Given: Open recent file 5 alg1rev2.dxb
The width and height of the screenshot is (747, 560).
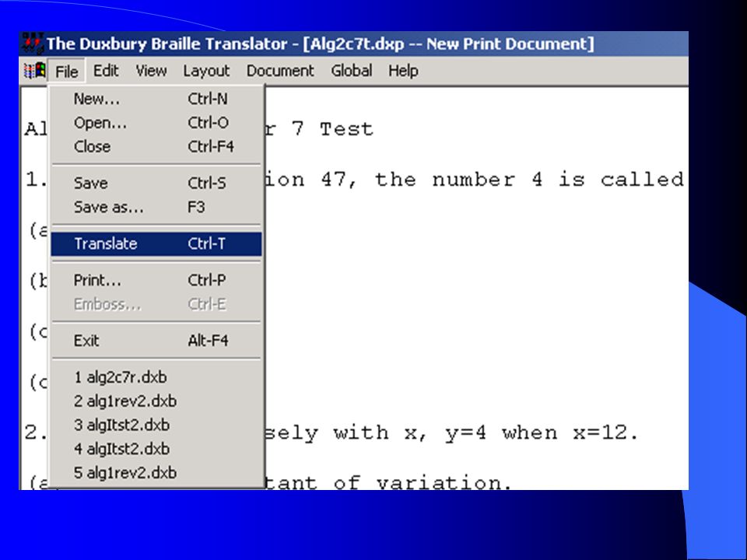Looking at the screenshot, I should point(156,473).
